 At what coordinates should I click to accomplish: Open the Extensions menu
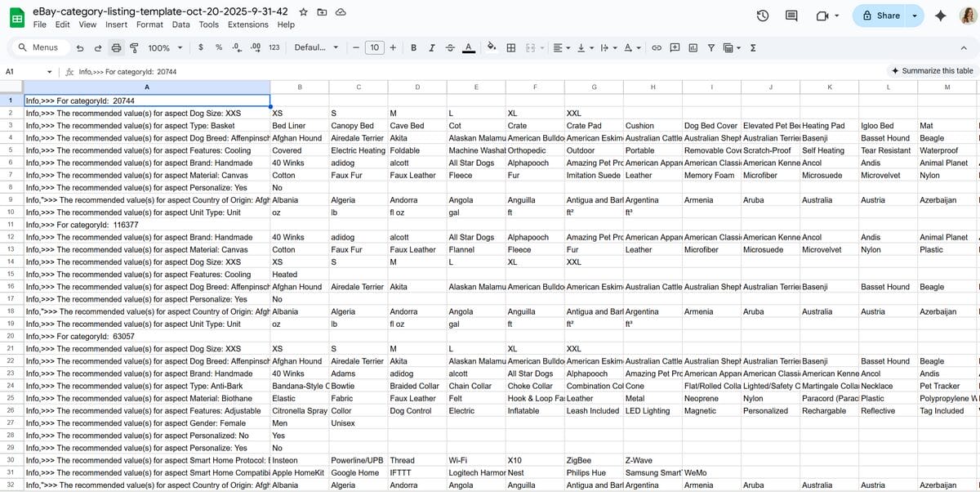[247, 24]
